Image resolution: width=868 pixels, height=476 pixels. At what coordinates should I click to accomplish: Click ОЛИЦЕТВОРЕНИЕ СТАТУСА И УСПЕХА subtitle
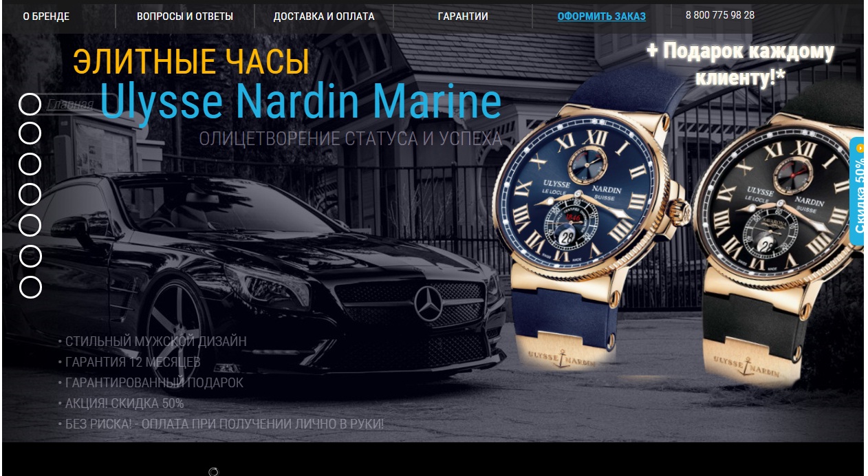(351, 138)
